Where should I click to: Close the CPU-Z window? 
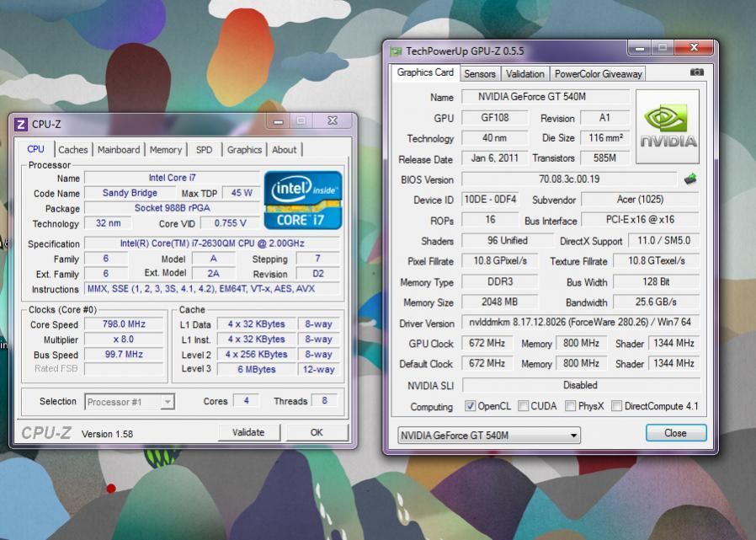click(x=333, y=120)
